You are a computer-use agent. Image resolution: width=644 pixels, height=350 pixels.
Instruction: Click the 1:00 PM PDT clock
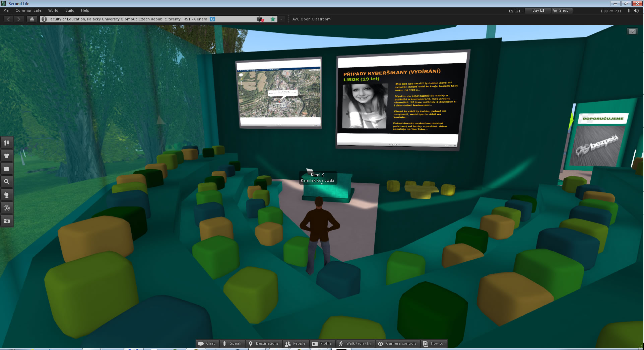611,11
